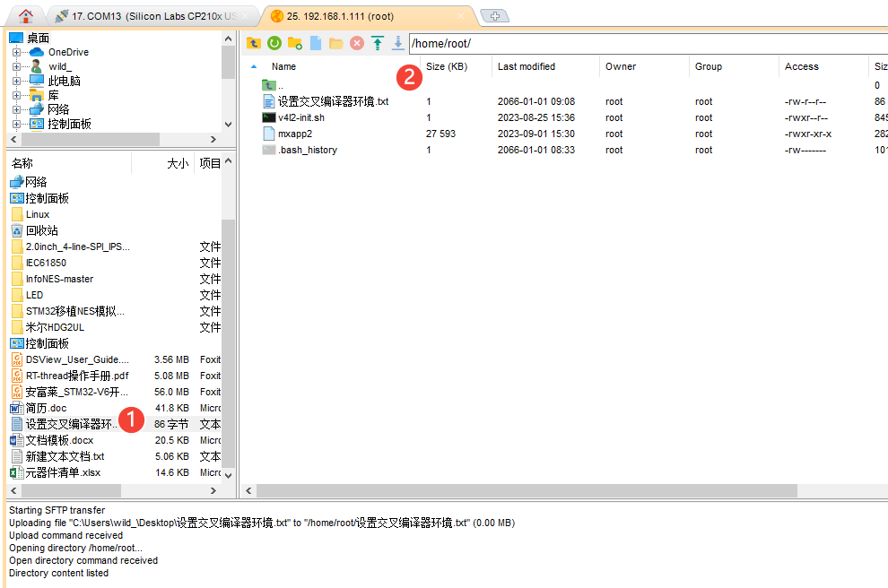888x588 pixels.
Task: Expand the 控制面板 node in the folder tree
Action: point(16,124)
